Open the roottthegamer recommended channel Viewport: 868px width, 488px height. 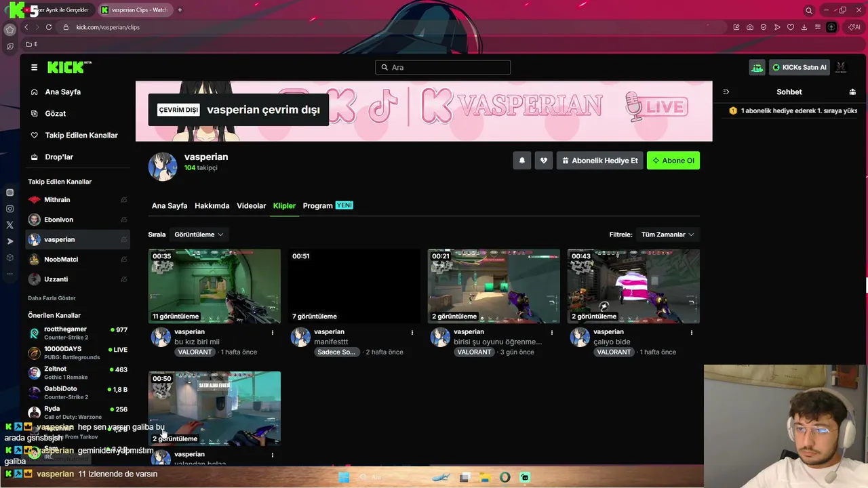tap(78, 333)
